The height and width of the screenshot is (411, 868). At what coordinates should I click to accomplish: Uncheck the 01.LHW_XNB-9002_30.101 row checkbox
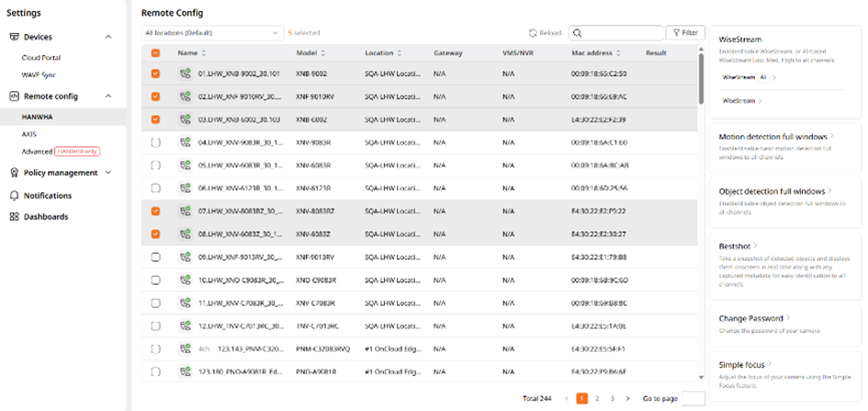pyautogui.click(x=155, y=74)
